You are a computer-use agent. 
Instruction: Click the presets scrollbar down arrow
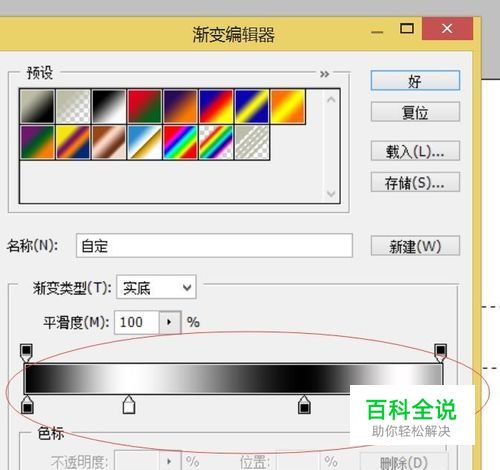point(331,193)
